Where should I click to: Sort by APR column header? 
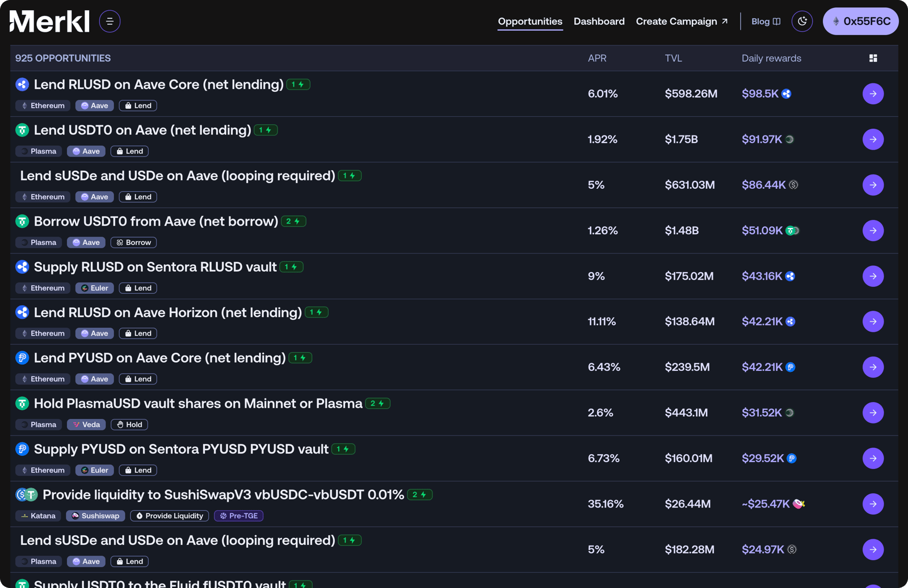[597, 58]
